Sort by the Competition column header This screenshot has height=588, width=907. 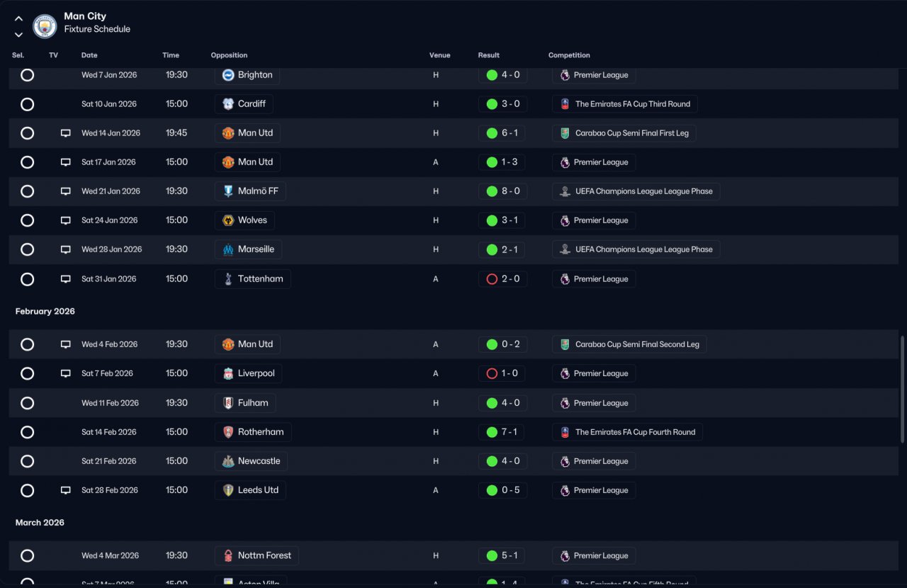click(x=569, y=55)
